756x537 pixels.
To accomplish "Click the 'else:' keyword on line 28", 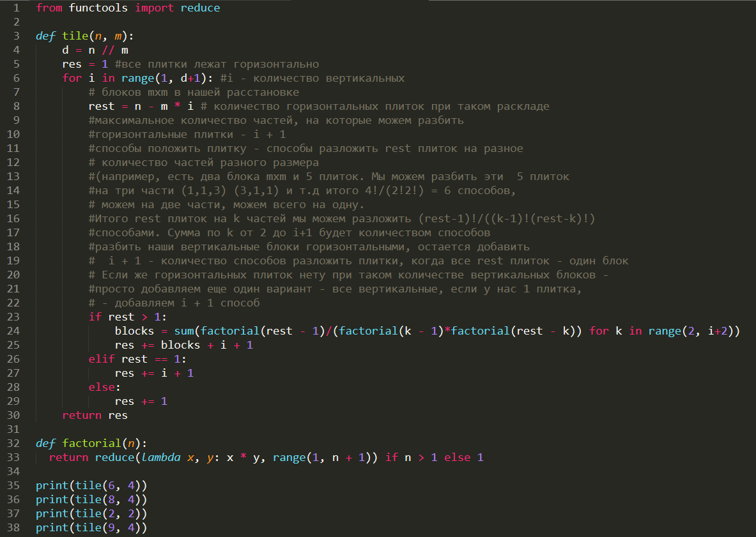I will 105,387.
